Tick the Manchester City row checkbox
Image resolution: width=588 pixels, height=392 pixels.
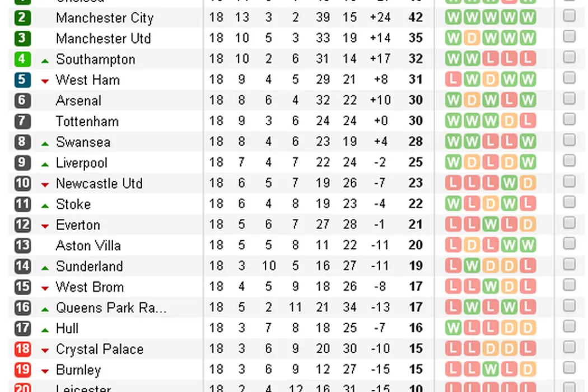[569, 16]
